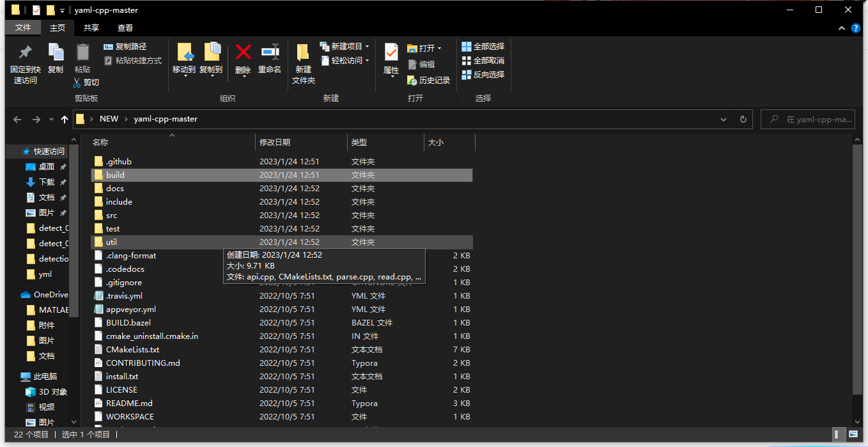Click the blue Help question icon
Viewport: 868px width, 447px height.
pyautogui.click(x=856, y=28)
